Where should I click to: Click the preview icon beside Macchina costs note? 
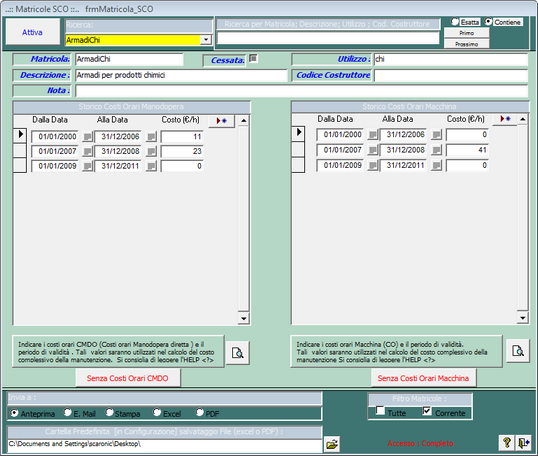[x=518, y=351]
